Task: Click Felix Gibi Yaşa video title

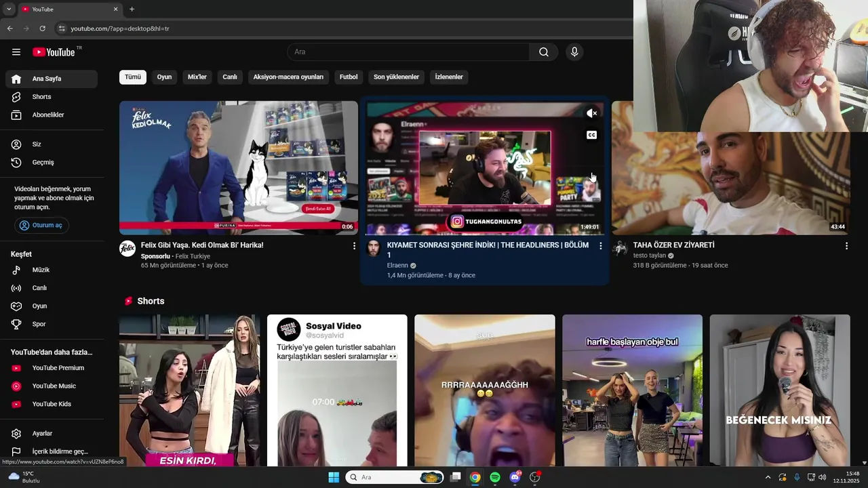Action: (x=202, y=245)
